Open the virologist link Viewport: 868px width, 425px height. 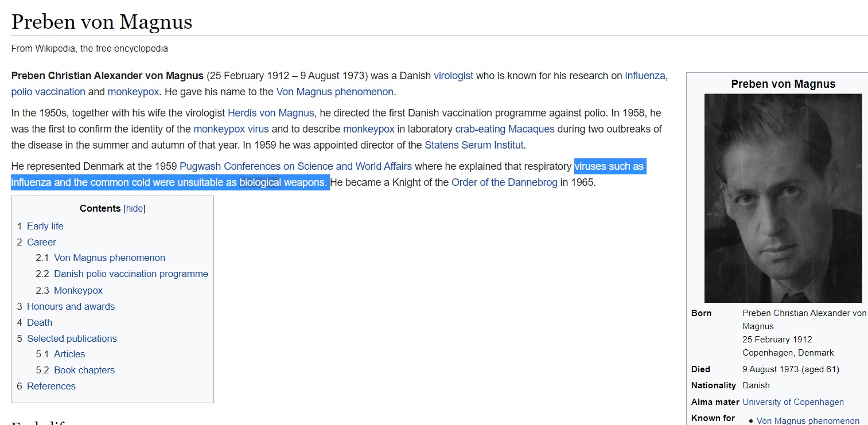[453, 76]
